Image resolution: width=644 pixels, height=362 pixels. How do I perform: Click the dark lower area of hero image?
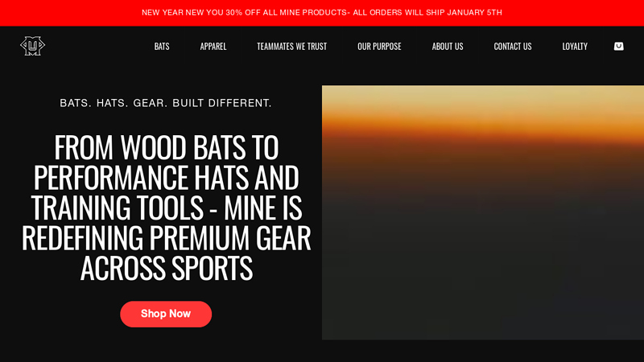pos(482,267)
